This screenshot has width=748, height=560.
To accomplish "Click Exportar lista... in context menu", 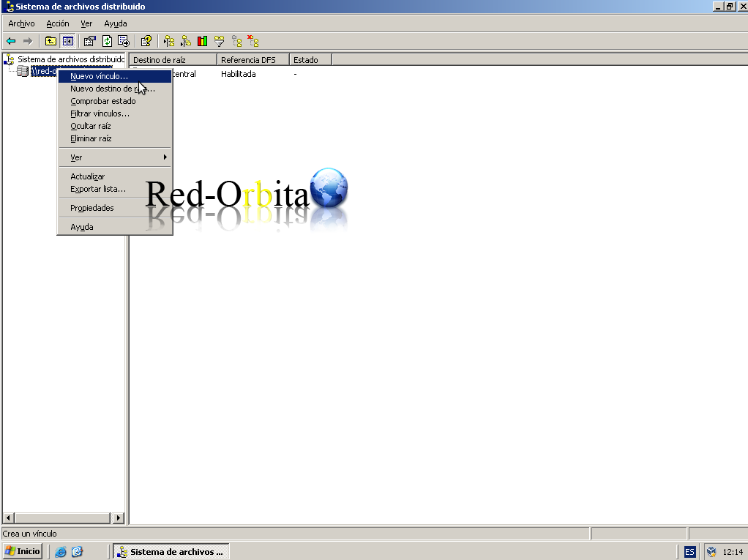I will [114, 189].
